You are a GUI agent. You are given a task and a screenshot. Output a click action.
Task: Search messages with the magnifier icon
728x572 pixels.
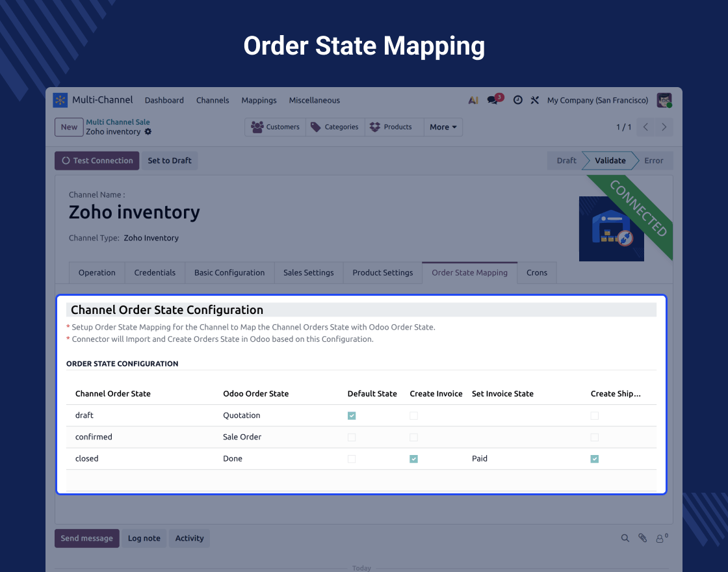[625, 538]
